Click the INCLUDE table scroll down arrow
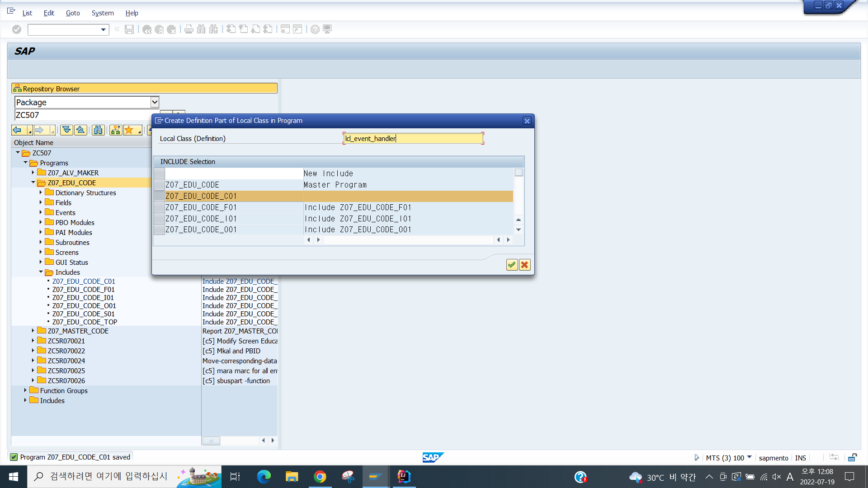The width and height of the screenshot is (868, 488). [x=519, y=230]
